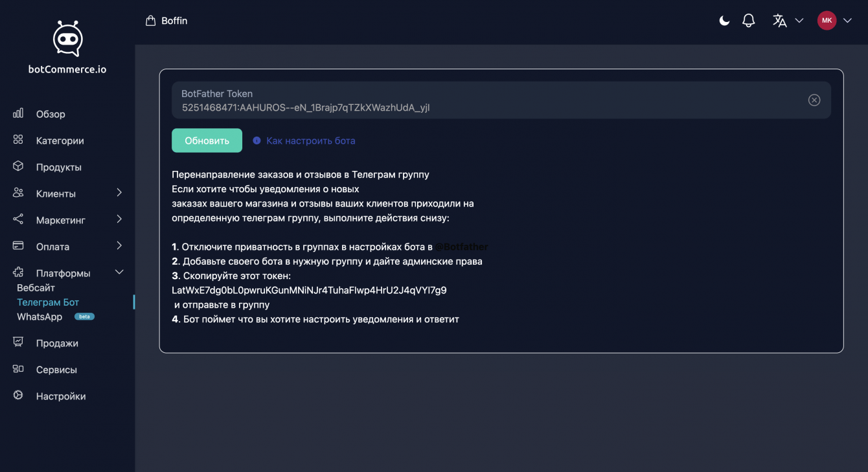
Task: Click the Категории grid icon
Action: click(18, 140)
